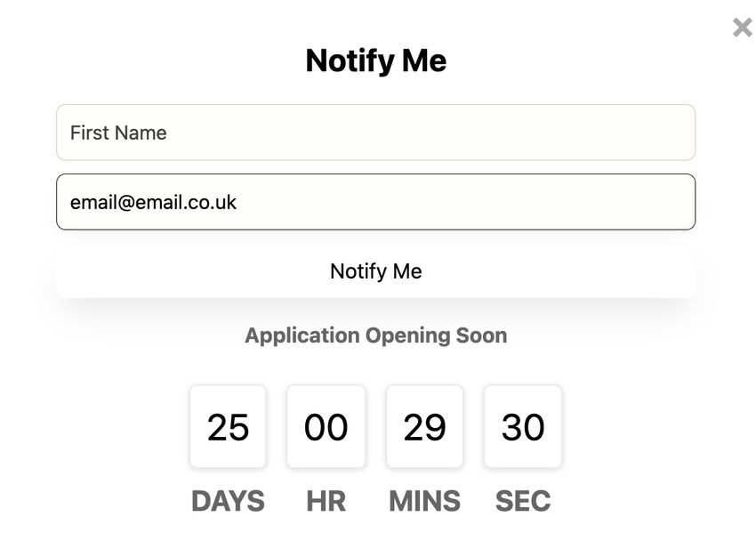Screen dimensions: 756x549
Task: Click the days countdown box showing 25
Action: tap(228, 427)
